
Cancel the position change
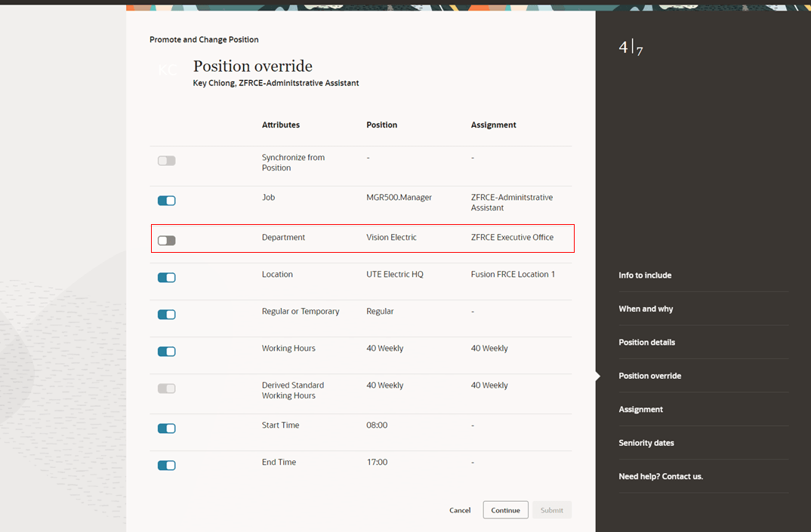point(460,510)
